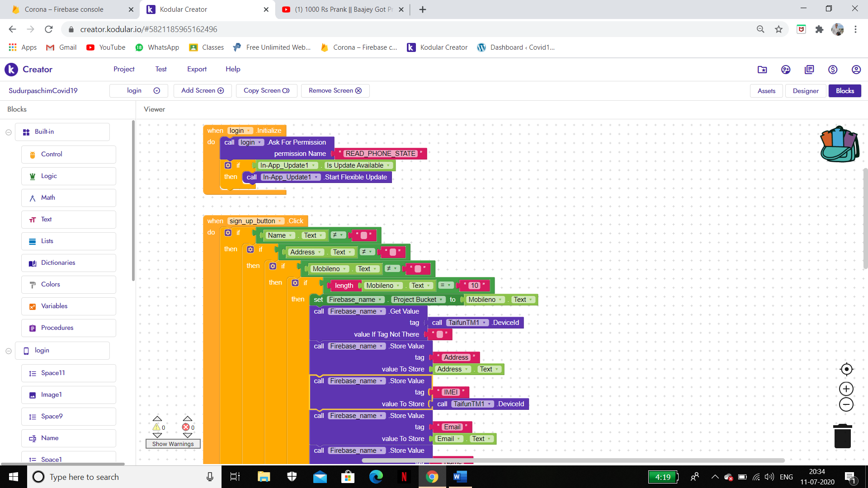Screen dimensions: 868x488
Task: Center the blocks workspace view
Action: [846, 369]
